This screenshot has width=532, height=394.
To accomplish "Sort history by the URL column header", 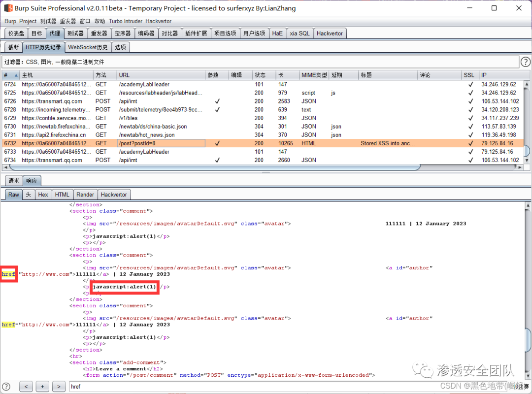I will click(161, 75).
